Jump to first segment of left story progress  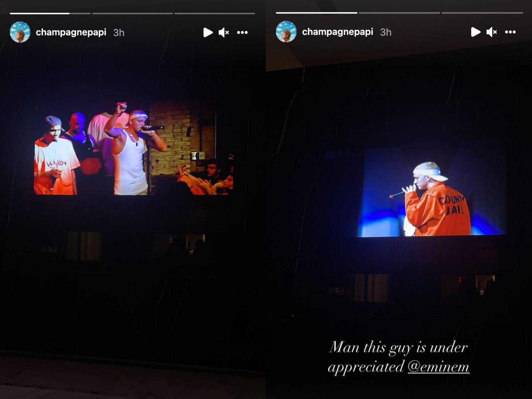(x=50, y=13)
